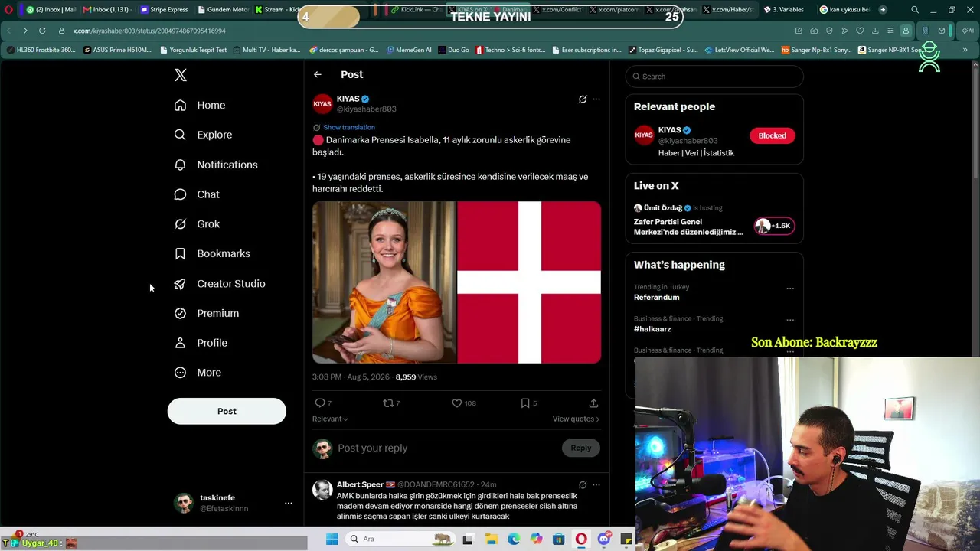The image size is (980, 551).
Task: Like the KIYAS post
Action: pos(457,403)
